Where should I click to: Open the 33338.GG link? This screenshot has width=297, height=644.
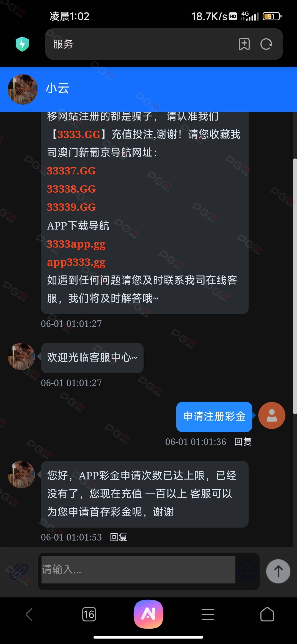(71, 189)
